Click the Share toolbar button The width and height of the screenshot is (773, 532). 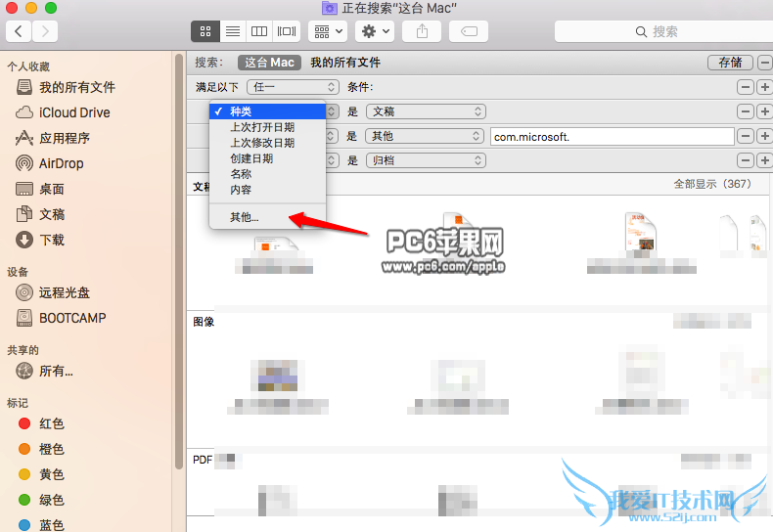(x=422, y=31)
